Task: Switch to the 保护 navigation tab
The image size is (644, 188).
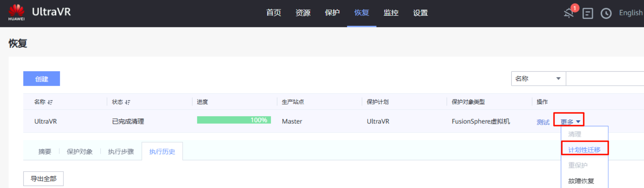Action: (x=332, y=13)
